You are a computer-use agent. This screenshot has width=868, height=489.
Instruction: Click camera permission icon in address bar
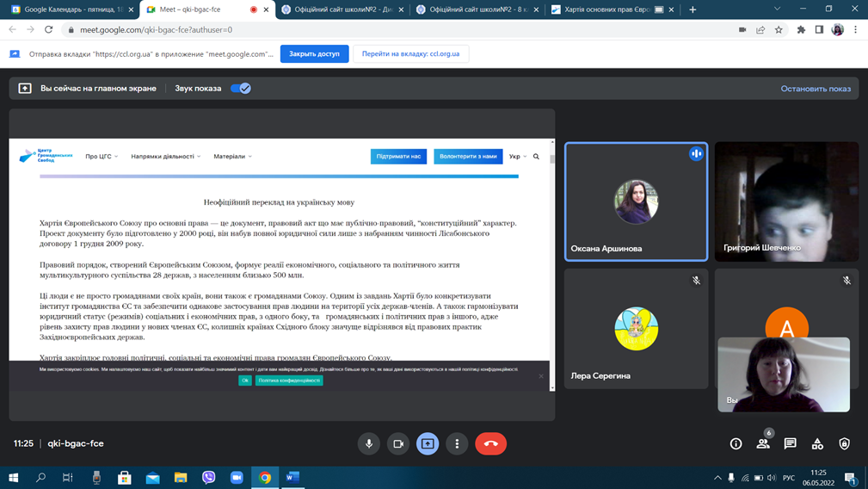point(742,30)
